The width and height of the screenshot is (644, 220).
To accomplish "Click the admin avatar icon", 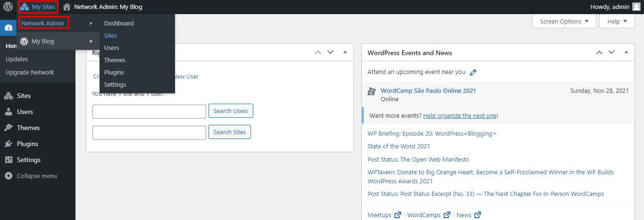I will [x=636, y=7].
